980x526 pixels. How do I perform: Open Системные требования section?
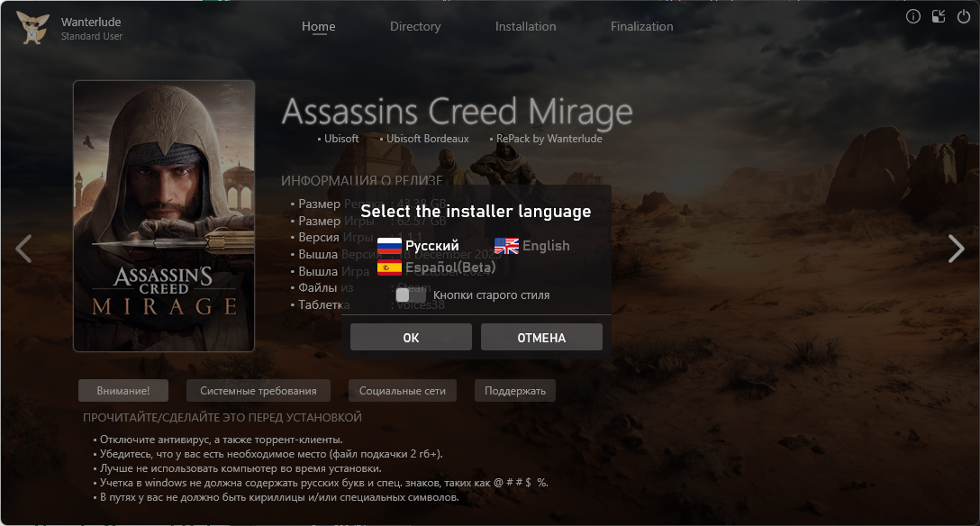[x=259, y=390]
